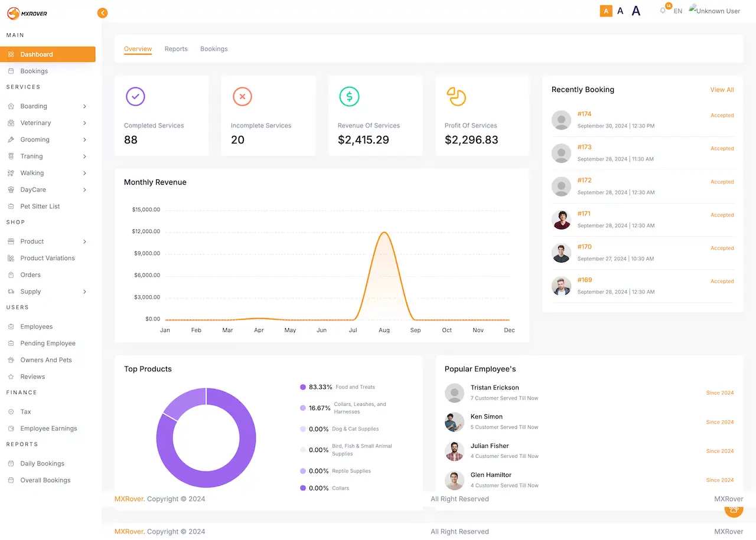Toggle Collars, Leashes, and Harnesses legend dot
This screenshot has height=540, width=756.
303,408
